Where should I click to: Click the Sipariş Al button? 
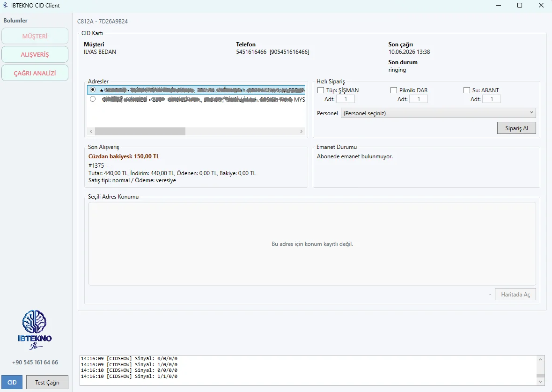tap(516, 128)
